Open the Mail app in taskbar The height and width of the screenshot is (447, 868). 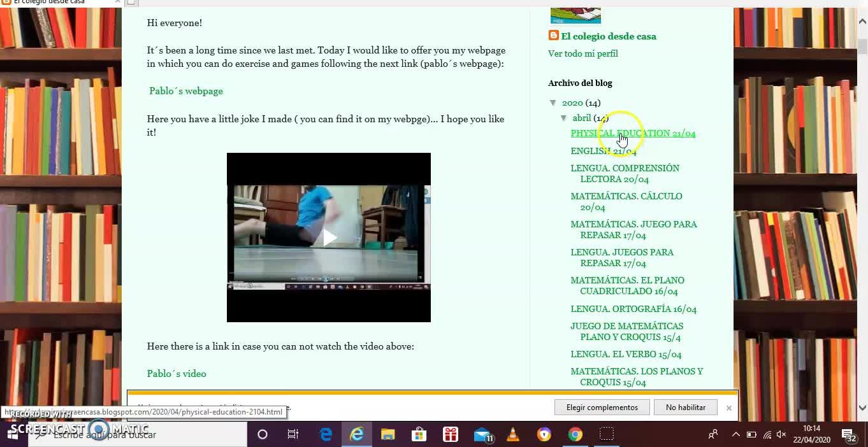pos(482,434)
